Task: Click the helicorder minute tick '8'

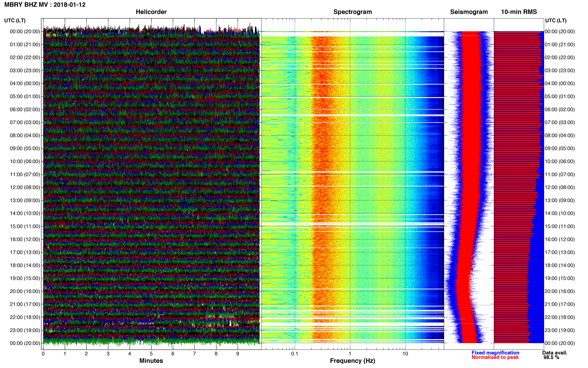Action: (x=216, y=354)
